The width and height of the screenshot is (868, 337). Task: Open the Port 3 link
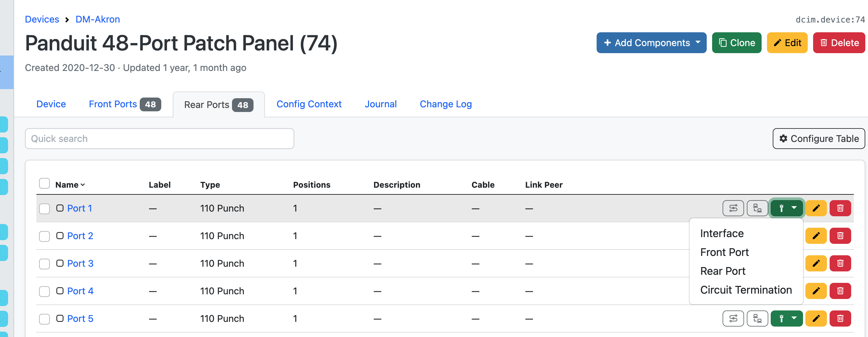click(80, 264)
